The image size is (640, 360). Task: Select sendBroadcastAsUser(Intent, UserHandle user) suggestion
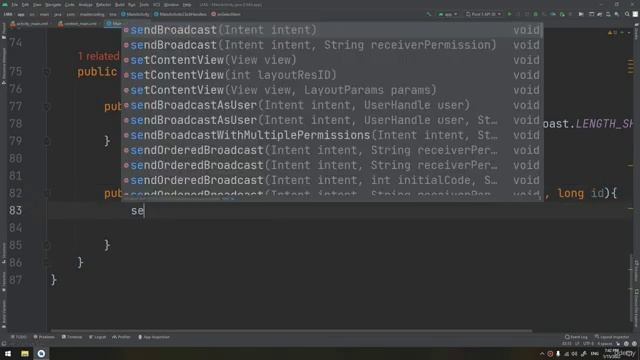[332, 105]
